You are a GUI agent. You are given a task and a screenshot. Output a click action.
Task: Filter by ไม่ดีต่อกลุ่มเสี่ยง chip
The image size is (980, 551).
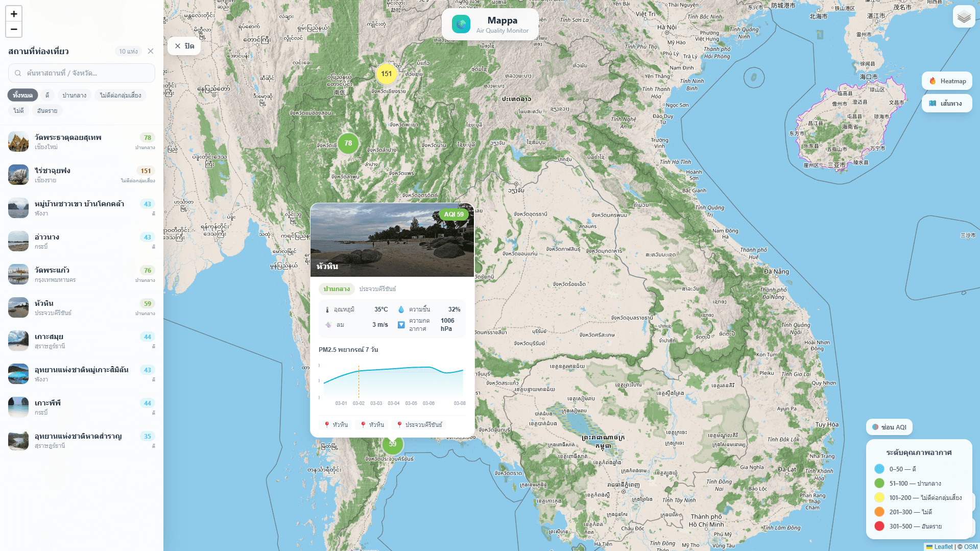tap(121, 95)
